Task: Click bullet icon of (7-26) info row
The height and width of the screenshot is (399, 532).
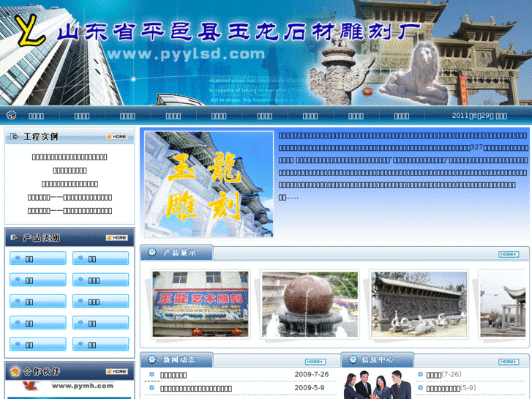Action: pos(420,374)
